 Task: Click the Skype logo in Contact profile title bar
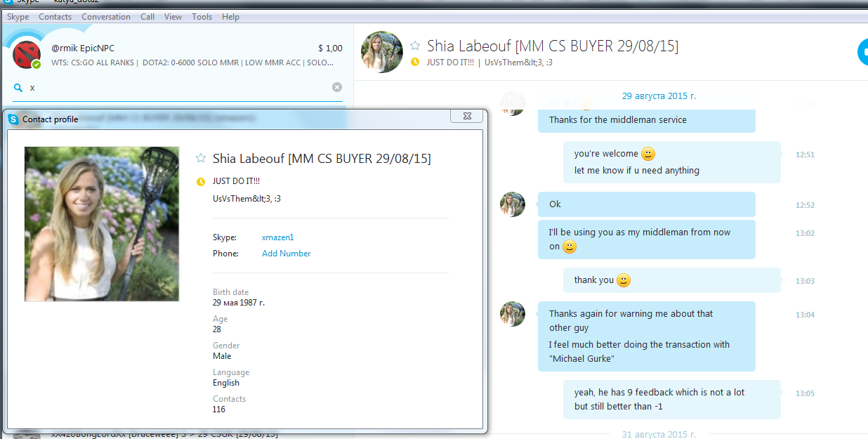click(13, 119)
